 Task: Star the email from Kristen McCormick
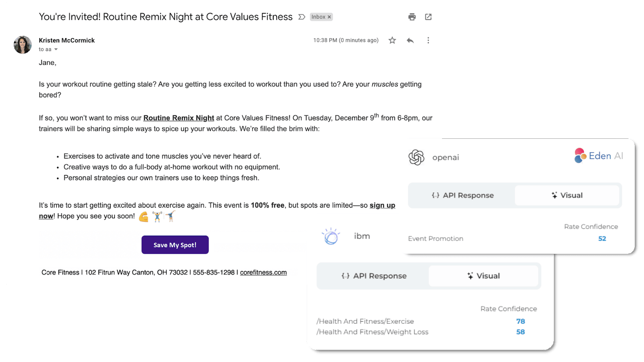pyautogui.click(x=392, y=40)
